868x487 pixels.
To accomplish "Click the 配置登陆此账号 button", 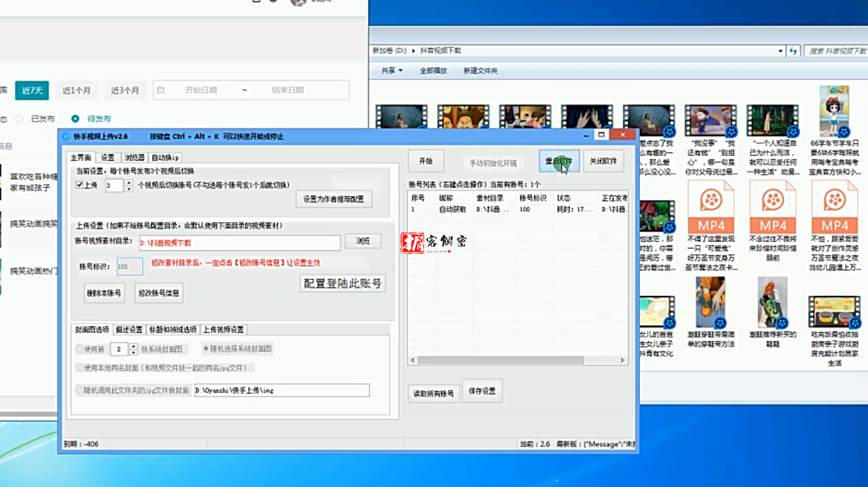I will [x=343, y=283].
